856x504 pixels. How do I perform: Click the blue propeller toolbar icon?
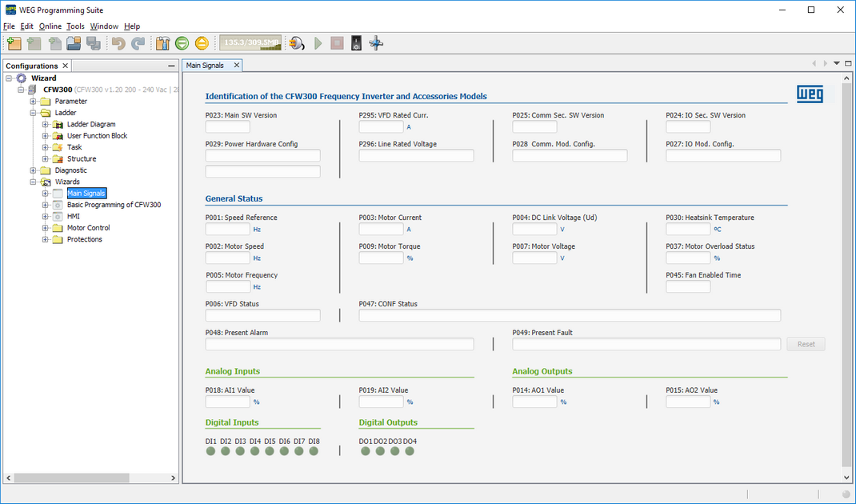375,43
